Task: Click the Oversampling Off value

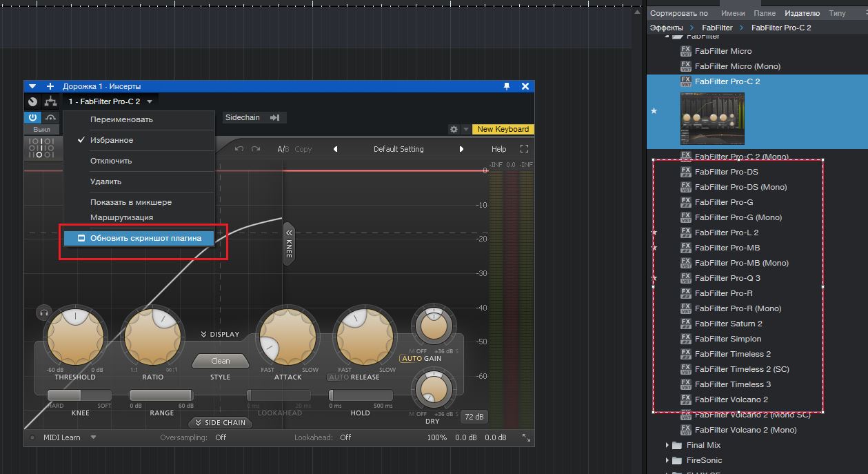Action: [221, 437]
